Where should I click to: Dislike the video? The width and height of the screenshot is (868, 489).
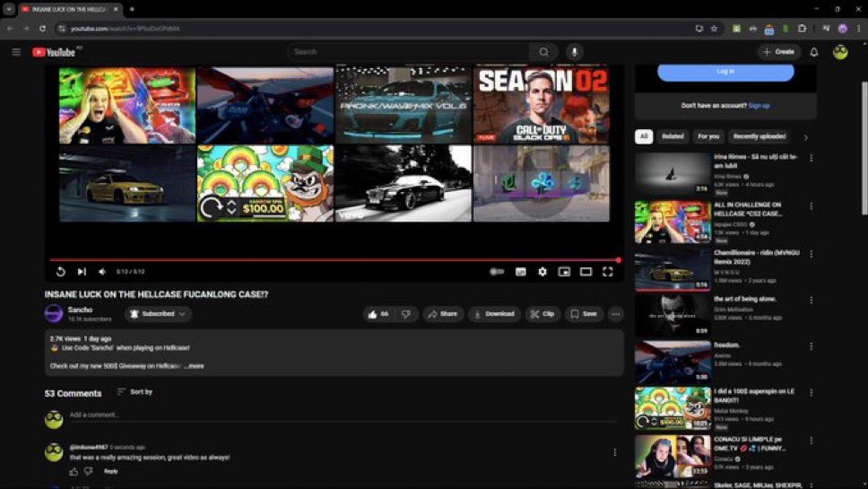(x=406, y=314)
